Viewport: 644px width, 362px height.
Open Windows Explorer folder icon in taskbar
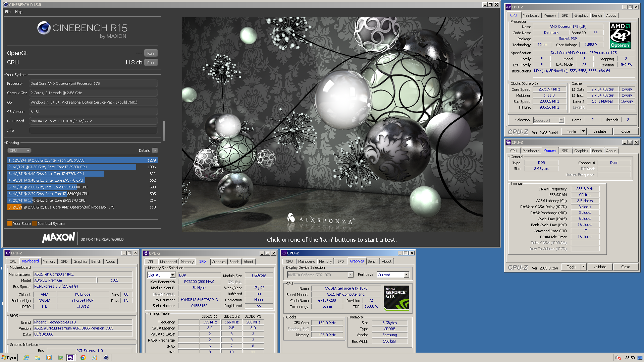click(38, 358)
